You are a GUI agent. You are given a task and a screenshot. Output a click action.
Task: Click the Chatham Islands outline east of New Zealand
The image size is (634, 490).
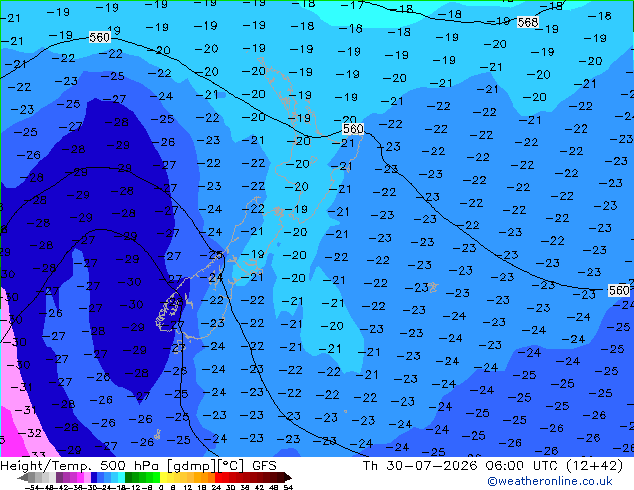(x=433, y=287)
